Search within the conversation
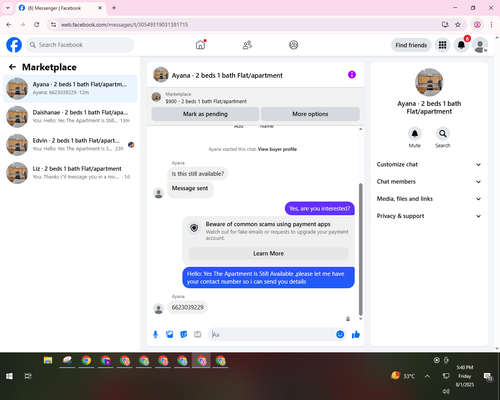 click(x=443, y=134)
